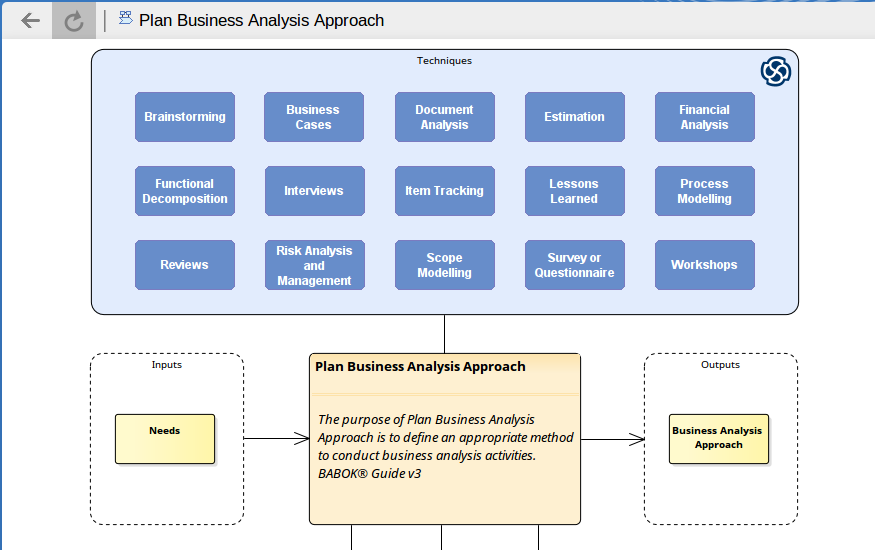The image size is (875, 550).
Task: Click the Estimation technique box
Action: (x=574, y=117)
